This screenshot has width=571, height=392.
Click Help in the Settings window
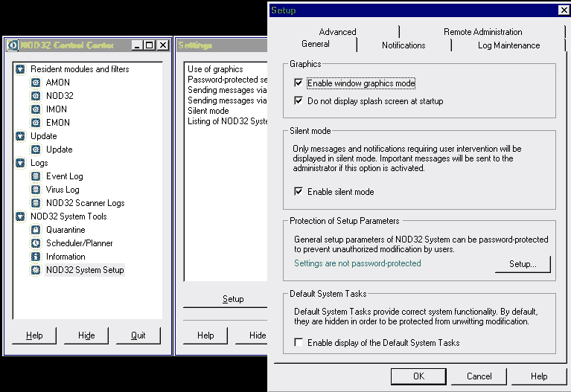(x=205, y=335)
